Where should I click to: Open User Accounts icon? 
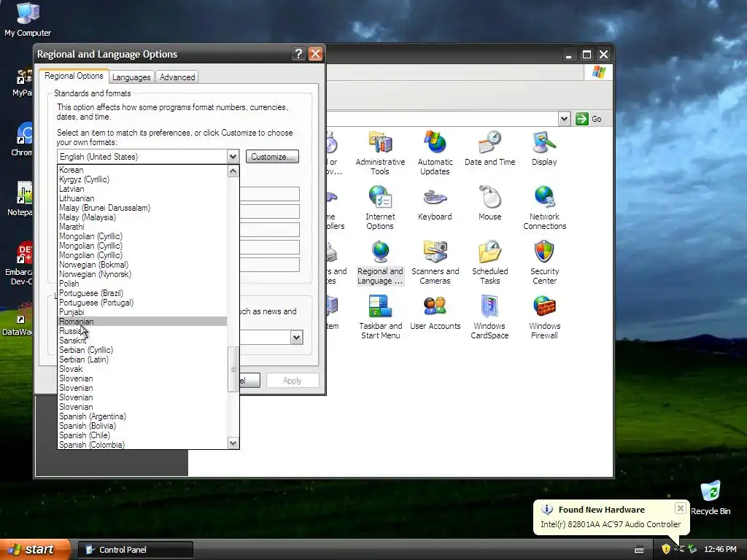coord(435,312)
